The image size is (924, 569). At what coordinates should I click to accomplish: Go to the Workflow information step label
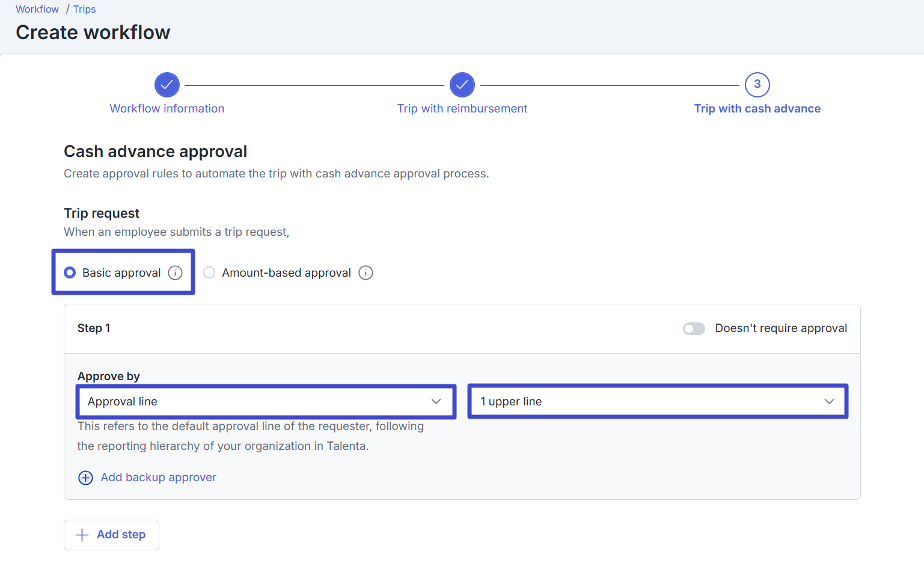(167, 109)
